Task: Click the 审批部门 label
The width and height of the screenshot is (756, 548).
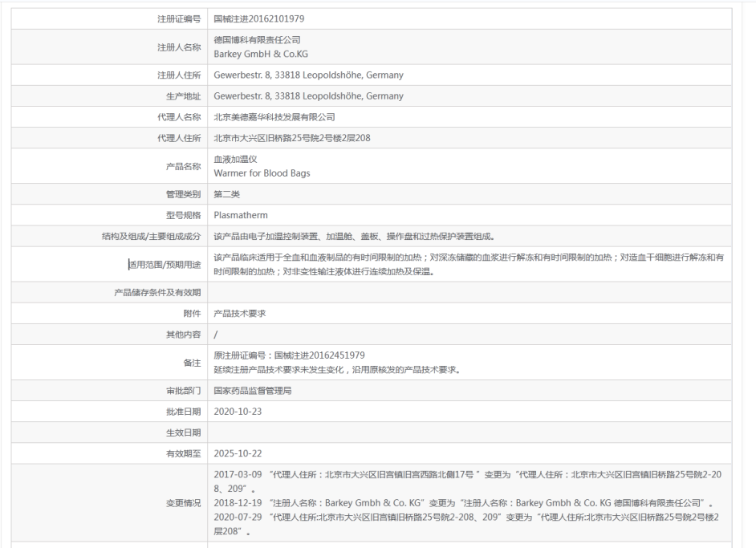Action: [183, 391]
